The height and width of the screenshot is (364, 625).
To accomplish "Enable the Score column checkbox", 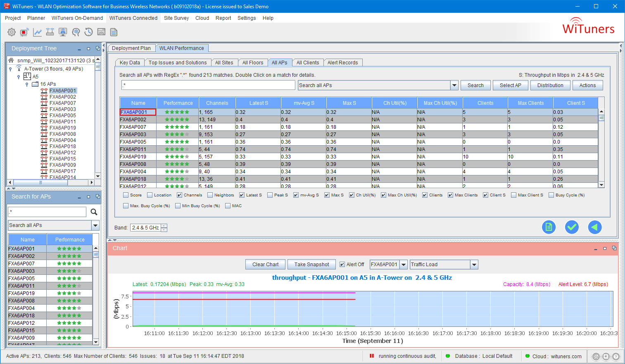I will coord(126,195).
